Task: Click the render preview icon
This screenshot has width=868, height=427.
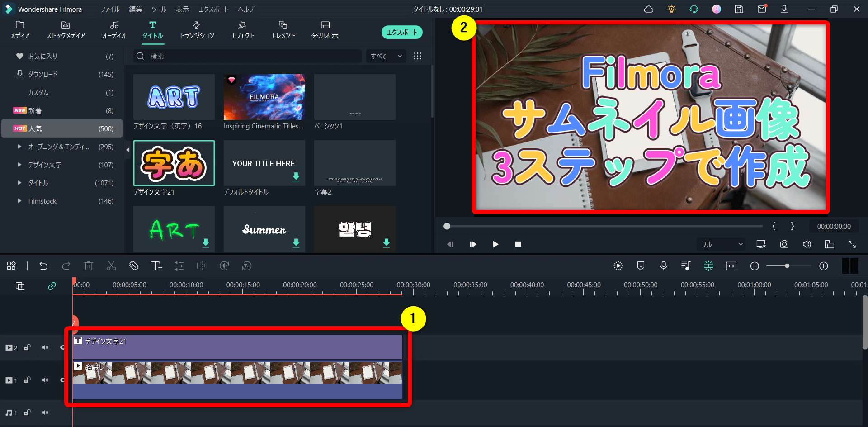Action: pos(618,266)
